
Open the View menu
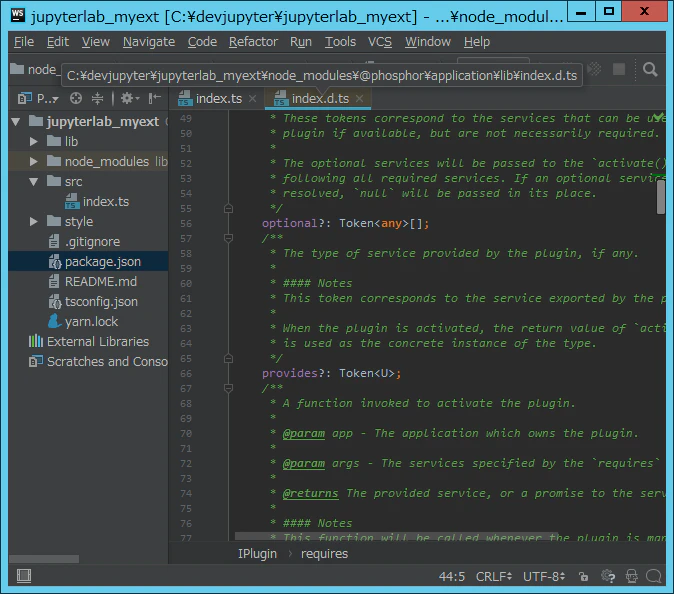pyautogui.click(x=95, y=42)
